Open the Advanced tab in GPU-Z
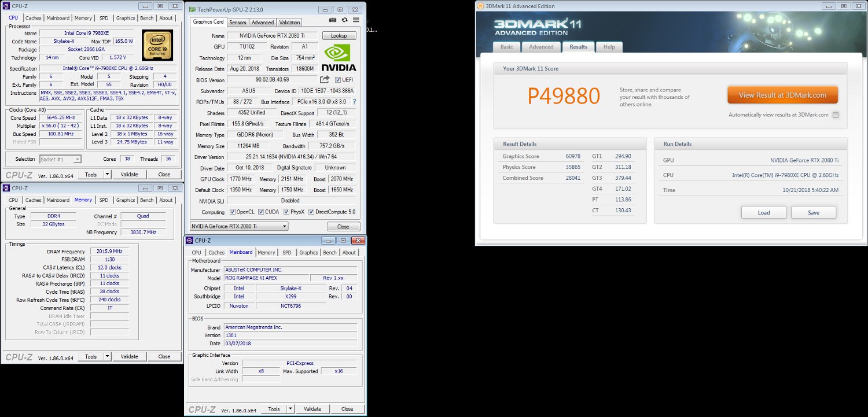 point(263,23)
